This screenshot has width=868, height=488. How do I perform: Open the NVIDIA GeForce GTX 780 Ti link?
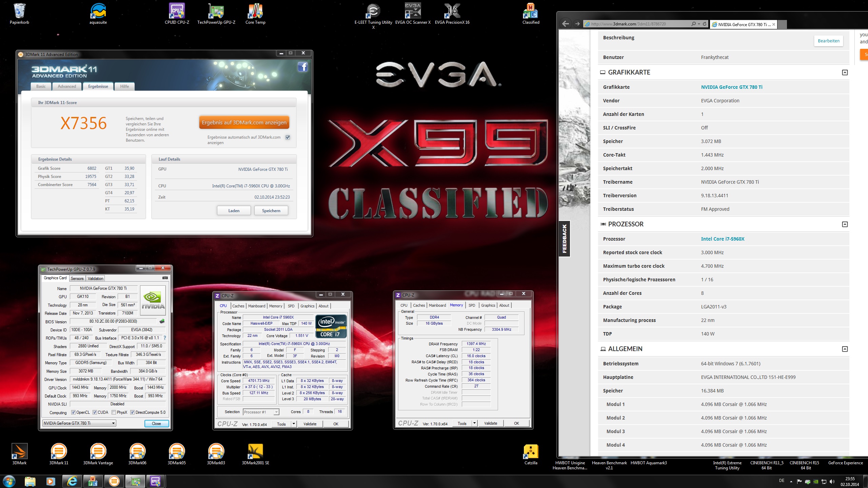coord(731,87)
